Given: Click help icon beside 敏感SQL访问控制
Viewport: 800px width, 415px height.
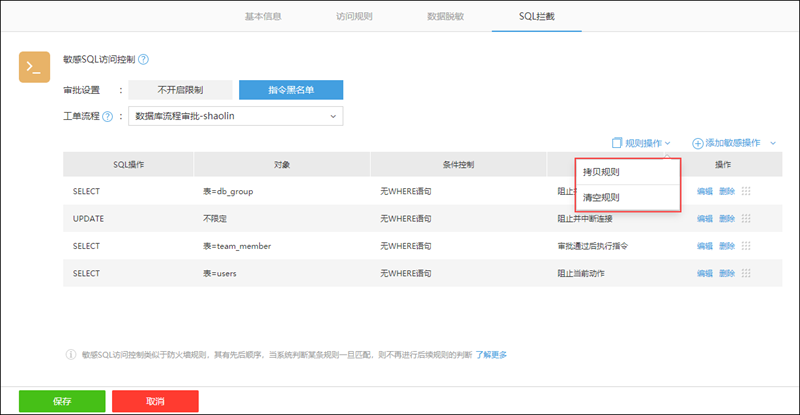Looking at the screenshot, I should click(144, 60).
